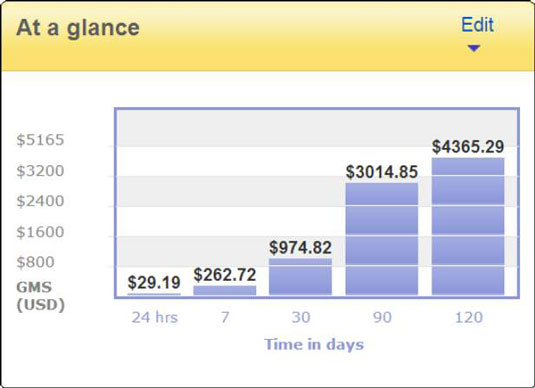Open the Edit link

pos(477,25)
